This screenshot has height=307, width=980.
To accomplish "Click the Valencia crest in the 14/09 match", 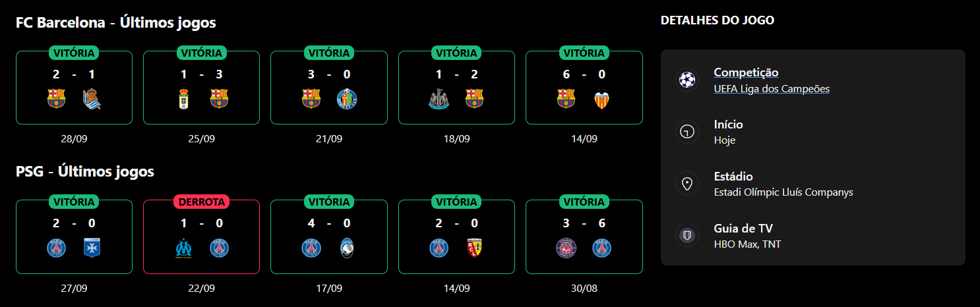I will (601, 99).
